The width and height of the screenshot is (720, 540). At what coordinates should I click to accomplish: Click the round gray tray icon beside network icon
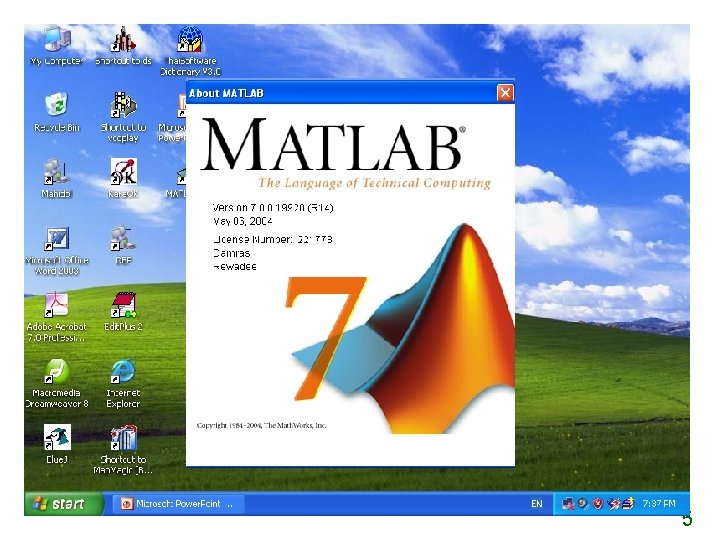583,504
